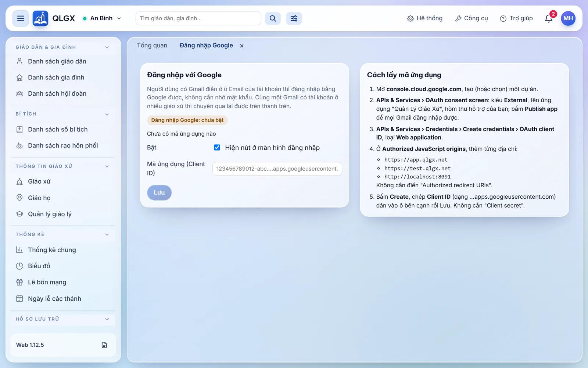This screenshot has width=588, height=368.
Task: Click the Lưu button
Action: 159,192
